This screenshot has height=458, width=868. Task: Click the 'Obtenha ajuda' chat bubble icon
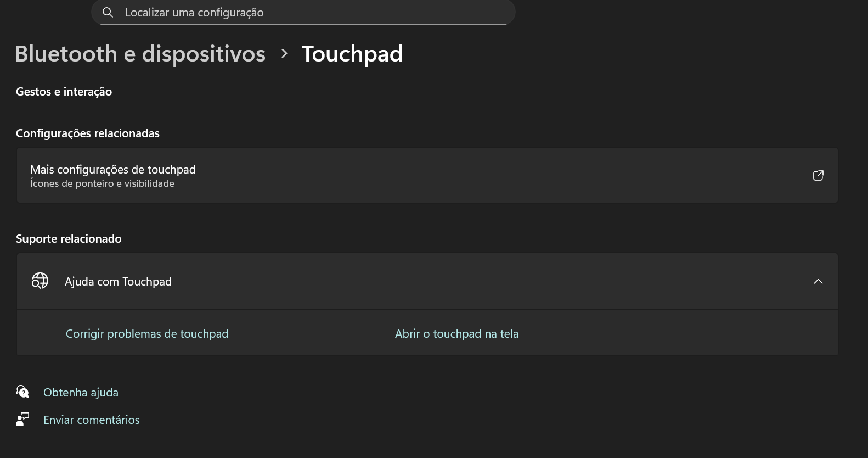coord(22,392)
